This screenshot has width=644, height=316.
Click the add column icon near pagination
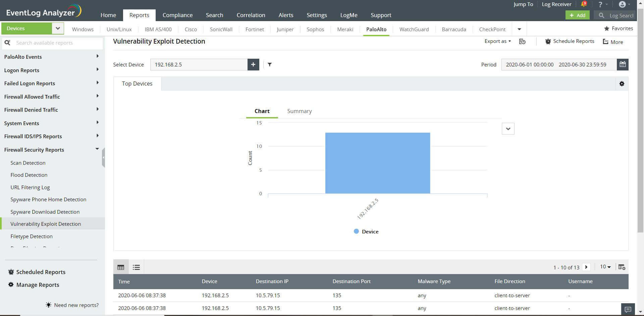pyautogui.click(x=622, y=267)
